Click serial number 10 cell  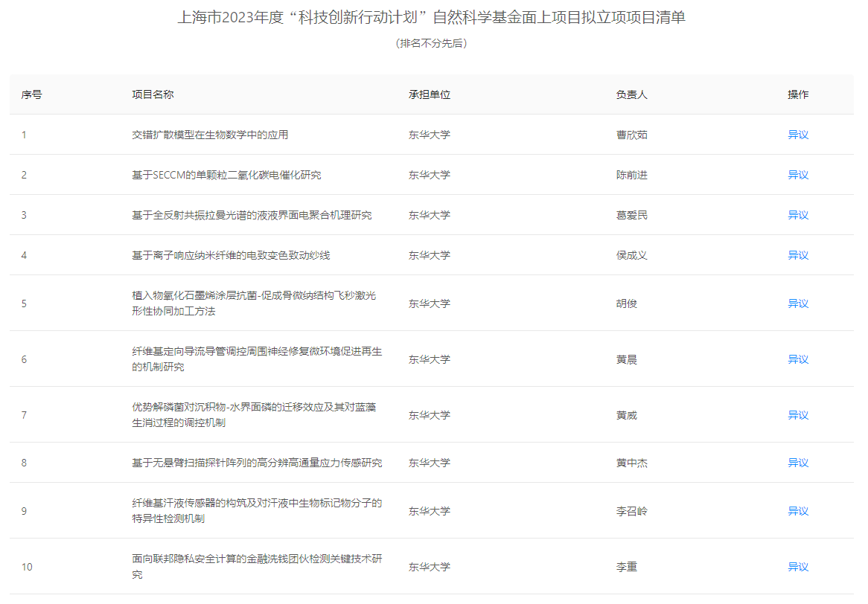(27, 567)
